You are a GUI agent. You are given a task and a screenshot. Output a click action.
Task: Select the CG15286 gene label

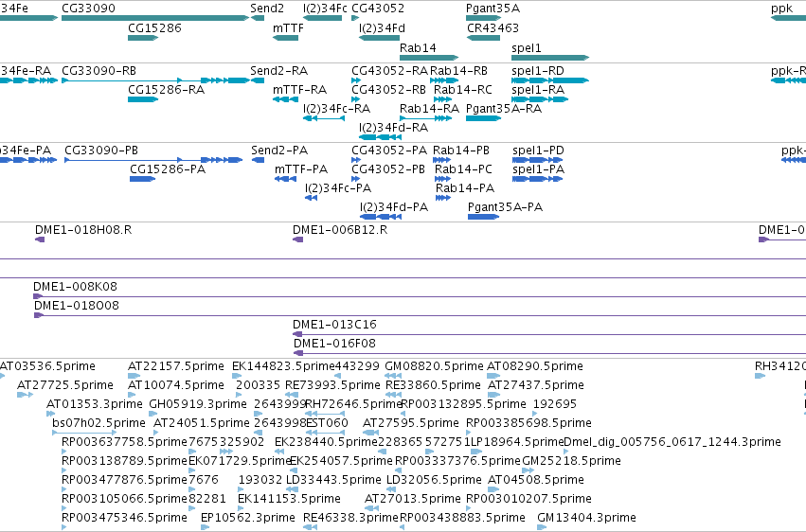tap(154, 27)
